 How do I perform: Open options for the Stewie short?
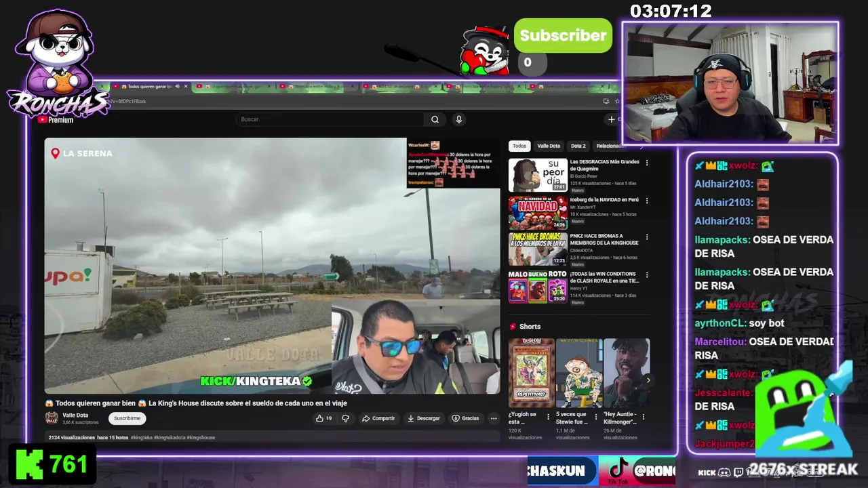coord(597,418)
